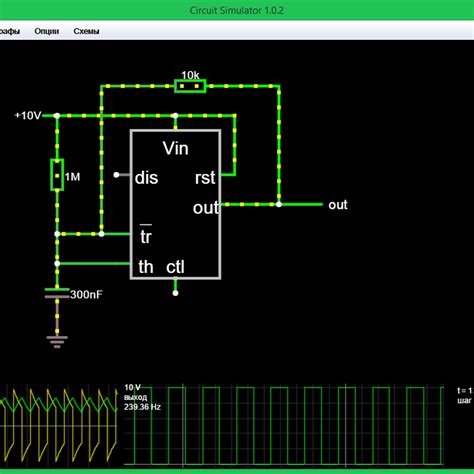The height and width of the screenshot is (474, 474).
Task: Select the 300nF capacitor symbol
Action: [57, 293]
